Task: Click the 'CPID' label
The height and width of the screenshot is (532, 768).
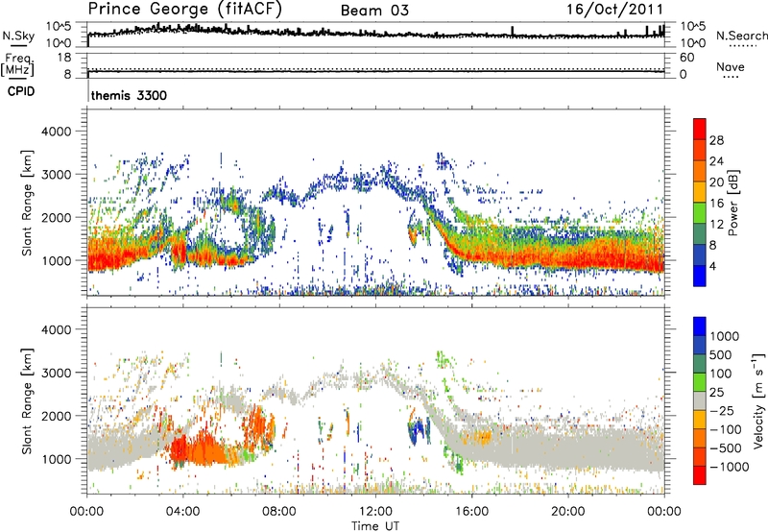Action: (21, 91)
